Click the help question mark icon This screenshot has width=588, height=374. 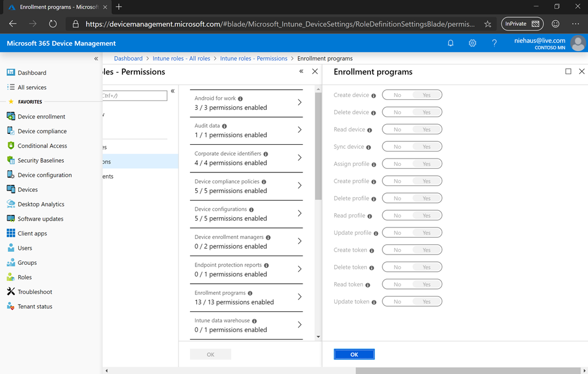(494, 43)
